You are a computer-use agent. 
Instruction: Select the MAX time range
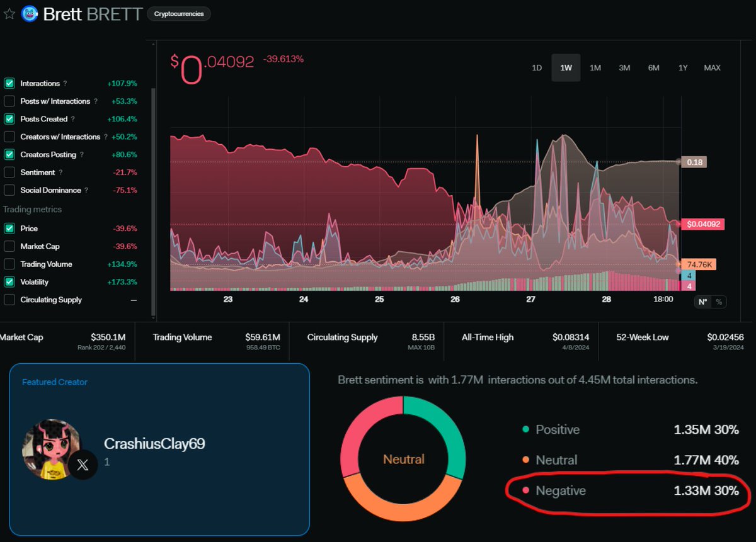coord(713,67)
